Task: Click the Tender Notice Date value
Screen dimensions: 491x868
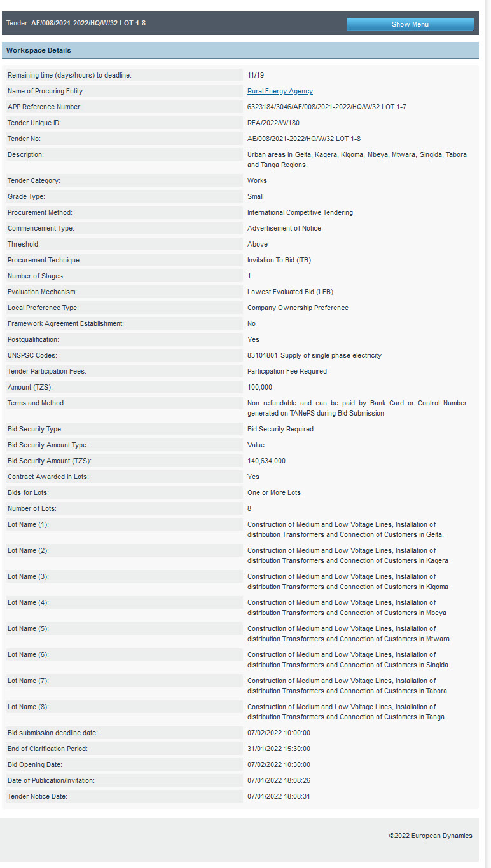Action: [x=279, y=797]
